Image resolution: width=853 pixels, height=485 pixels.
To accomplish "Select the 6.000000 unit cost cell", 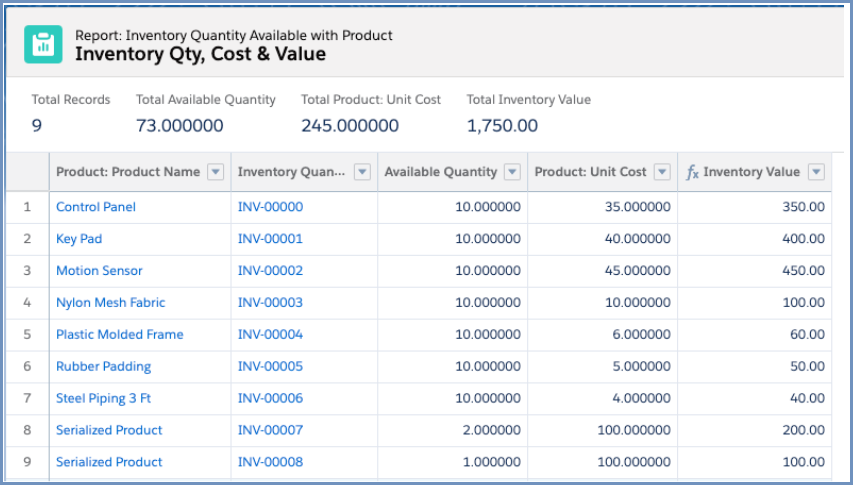I will click(x=602, y=334).
